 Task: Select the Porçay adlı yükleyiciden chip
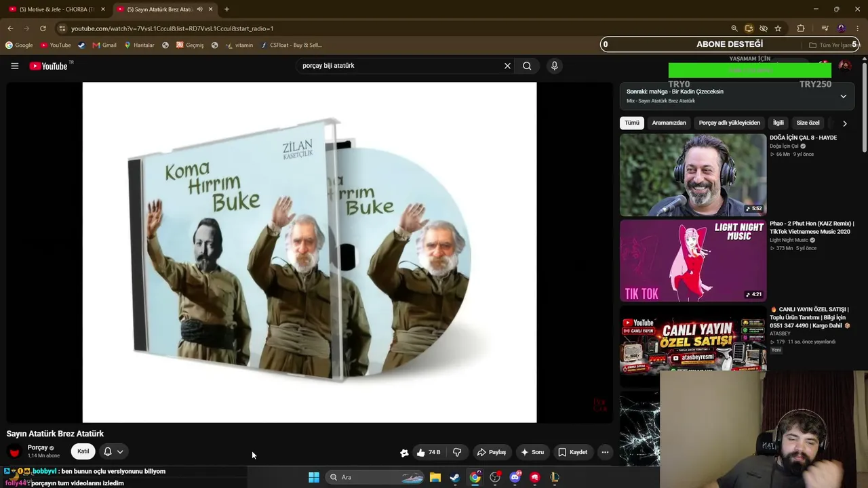click(x=730, y=123)
